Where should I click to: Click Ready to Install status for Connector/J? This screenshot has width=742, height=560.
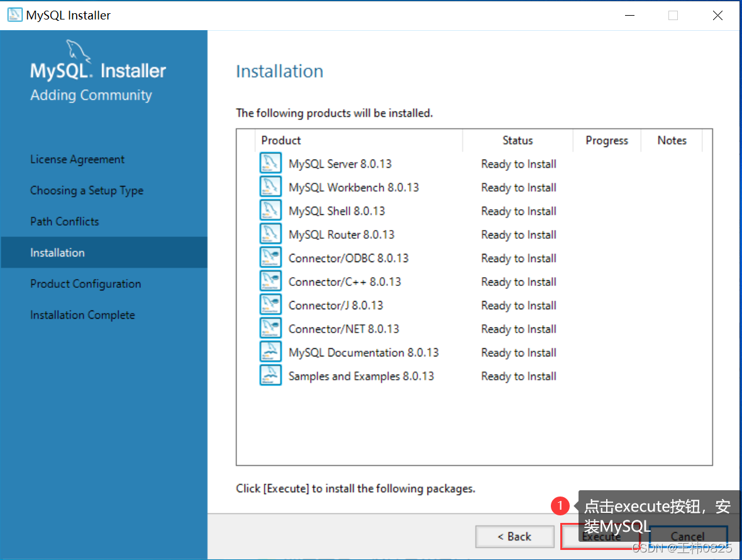pyautogui.click(x=519, y=306)
